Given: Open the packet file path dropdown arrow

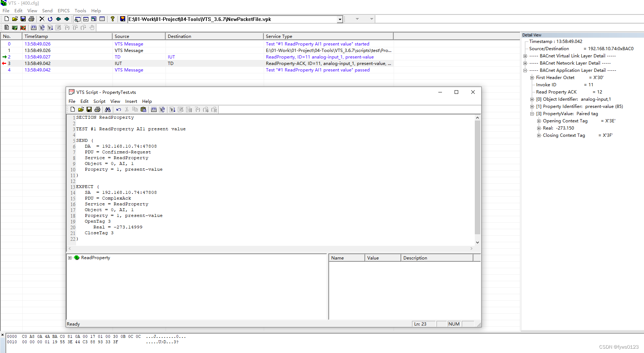Looking at the screenshot, I should click(340, 19).
